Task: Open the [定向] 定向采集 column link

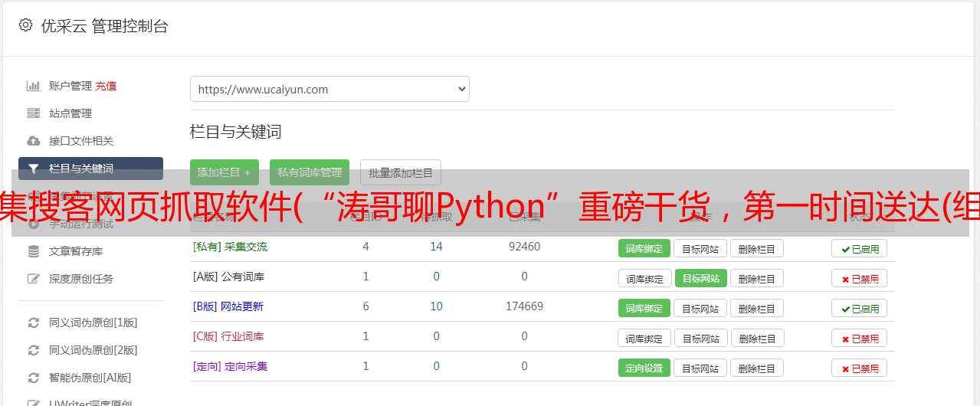Action: coord(230,366)
